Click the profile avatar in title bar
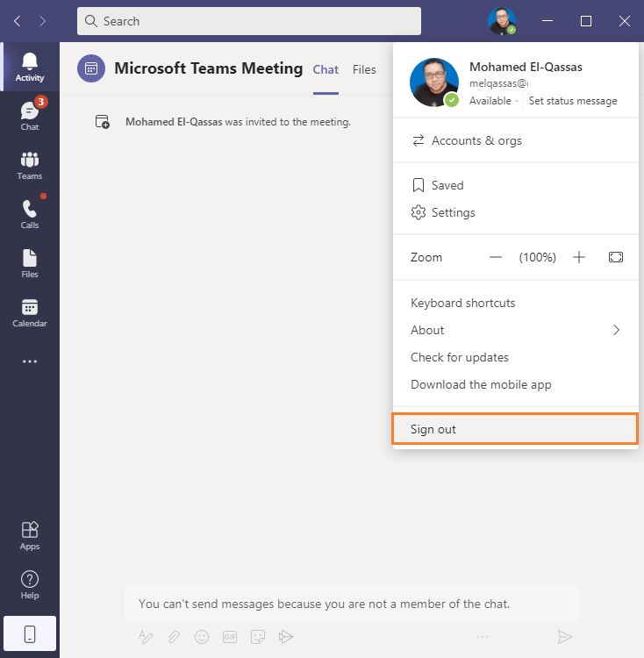 point(502,21)
